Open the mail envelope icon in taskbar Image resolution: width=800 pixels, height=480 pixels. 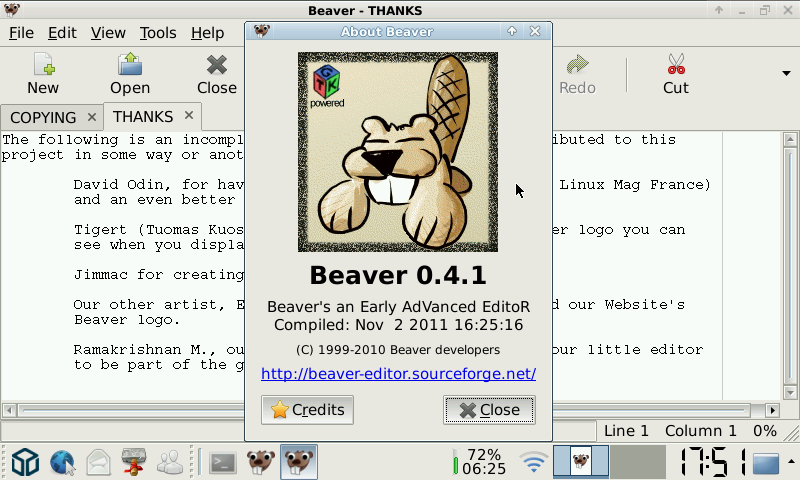(98, 462)
